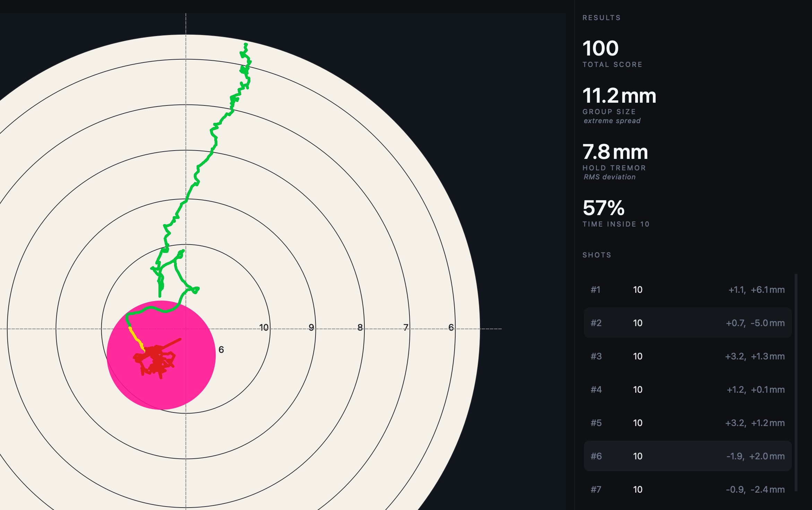The height and width of the screenshot is (510, 812).
Task: Choose shot #4 reading +1.2, +0.1 mm
Action: click(x=688, y=390)
